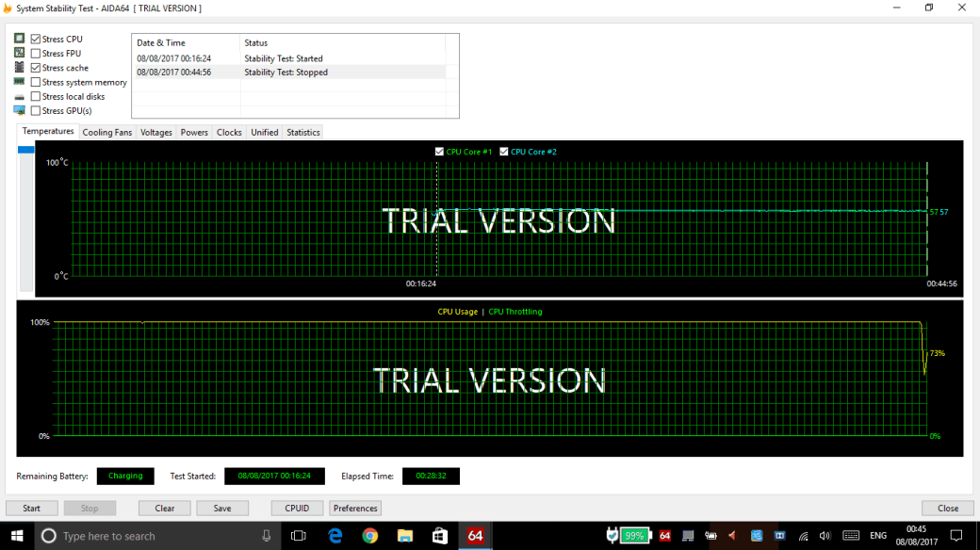Toggle CPU Core #2 graph checkbox
The image size is (980, 550).
click(504, 152)
